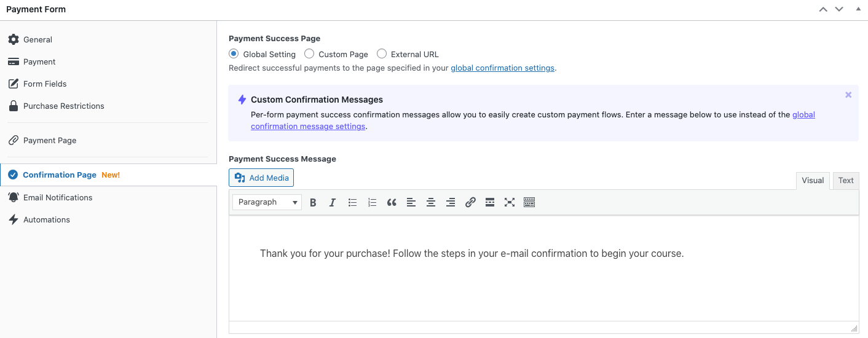This screenshot has height=338, width=868.
Task: Open the Paragraph format dropdown
Action: coord(267,202)
